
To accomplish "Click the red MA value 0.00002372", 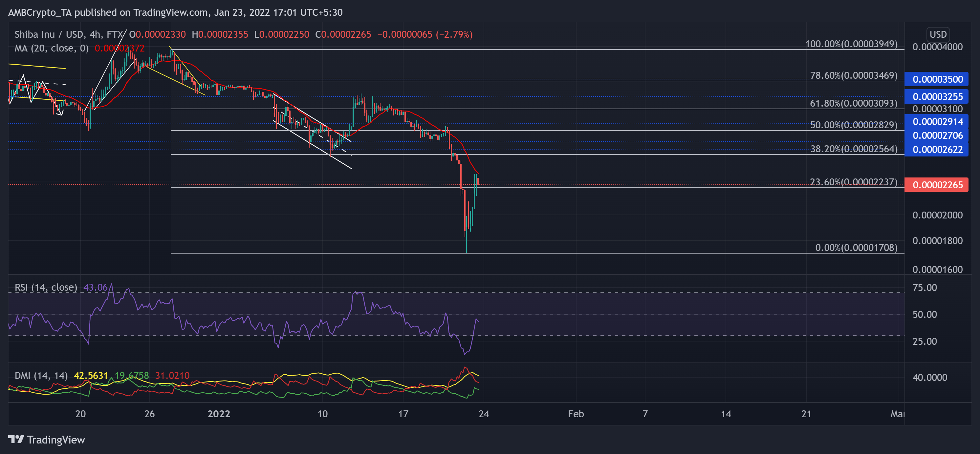I will (119, 48).
